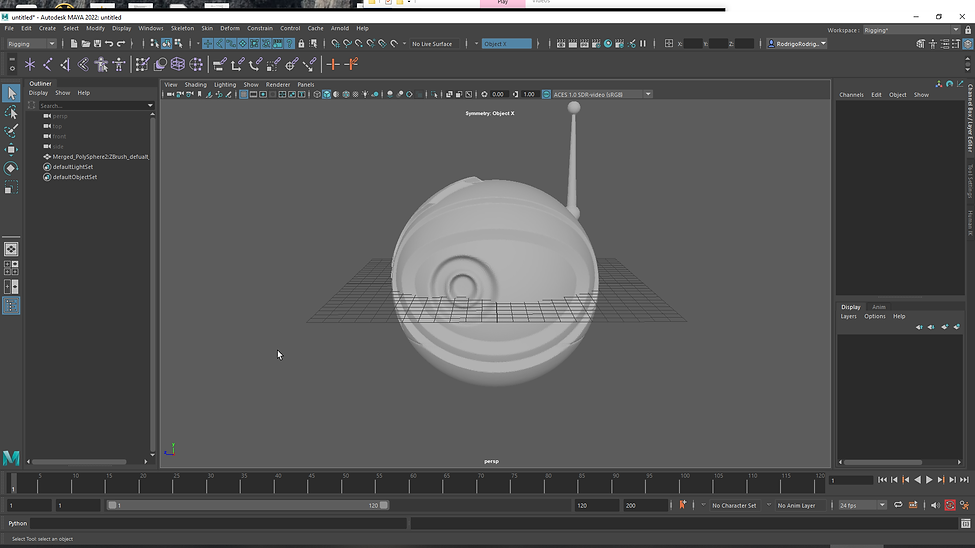Open the ACES color view dropdown arrow

tap(648, 95)
